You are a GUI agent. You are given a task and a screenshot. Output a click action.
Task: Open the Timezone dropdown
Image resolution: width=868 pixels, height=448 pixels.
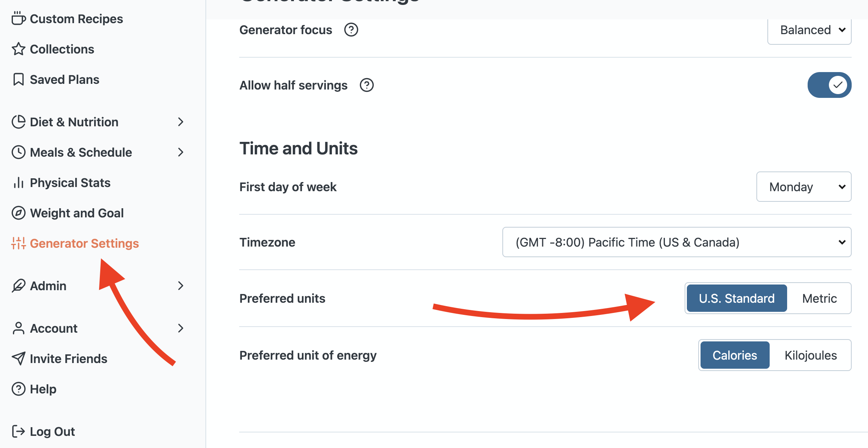(x=676, y=242)
